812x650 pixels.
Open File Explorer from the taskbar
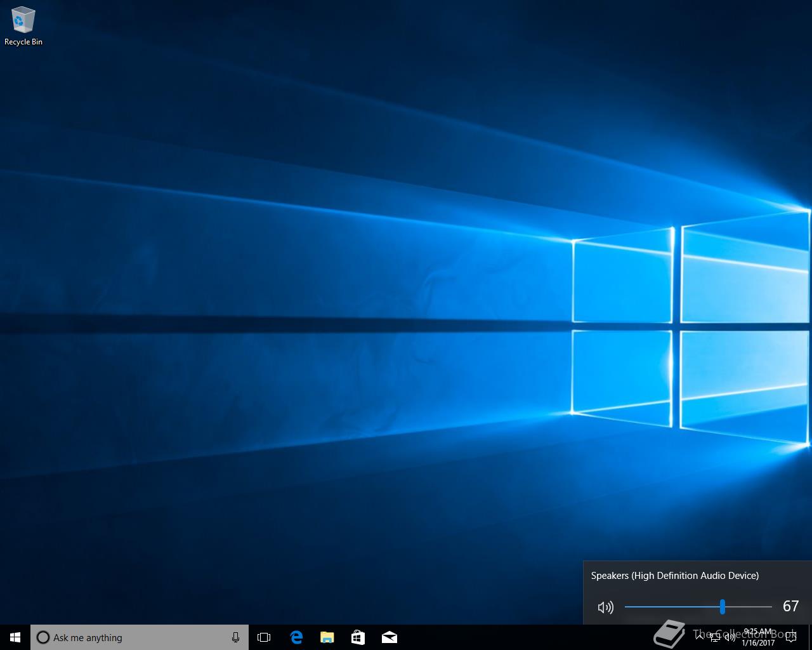click(327, 637)
